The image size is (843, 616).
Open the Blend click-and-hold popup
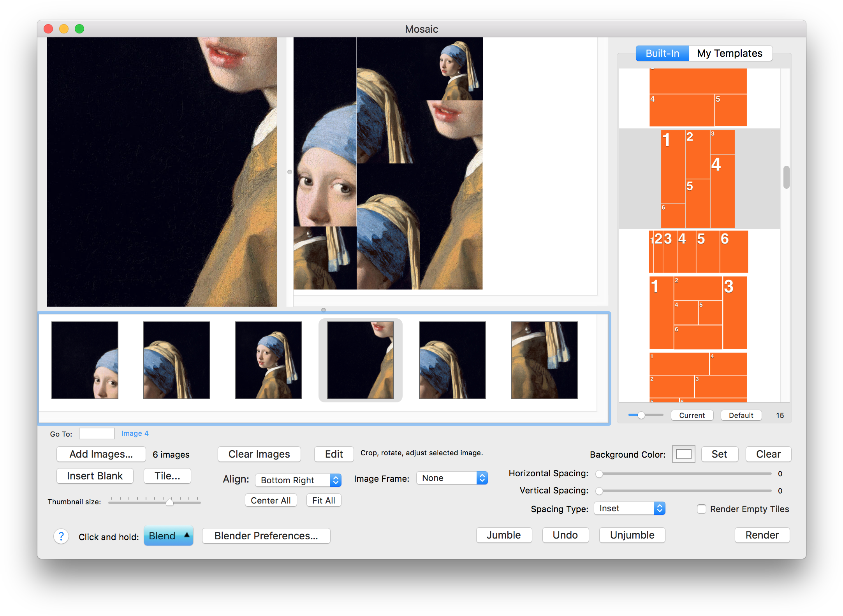pyautogui.click(x=169, y=536)
